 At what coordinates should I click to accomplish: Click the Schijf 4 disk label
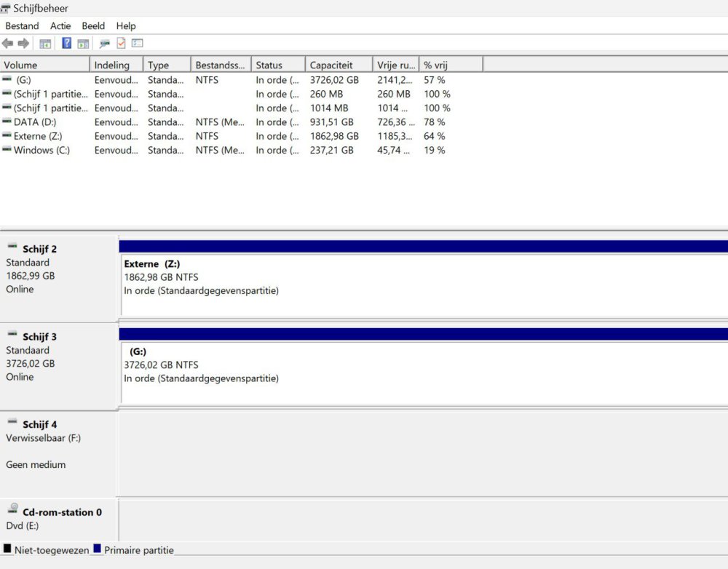(x=39, y=424)
